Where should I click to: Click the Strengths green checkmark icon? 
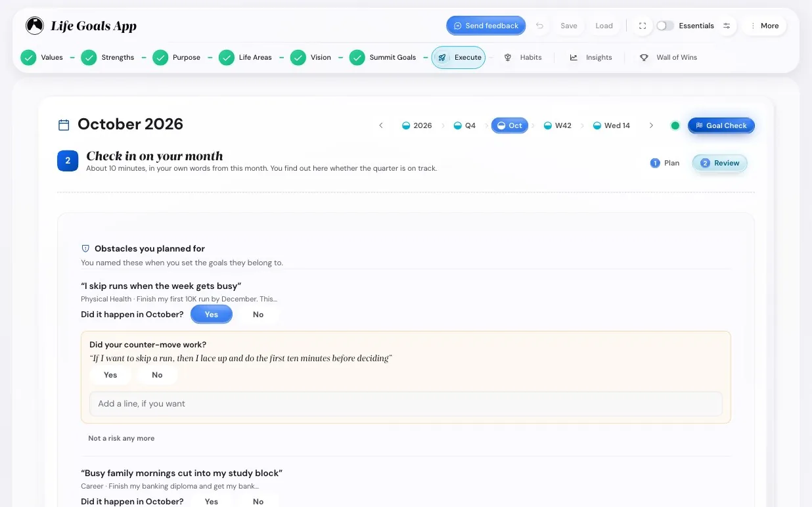89,57
